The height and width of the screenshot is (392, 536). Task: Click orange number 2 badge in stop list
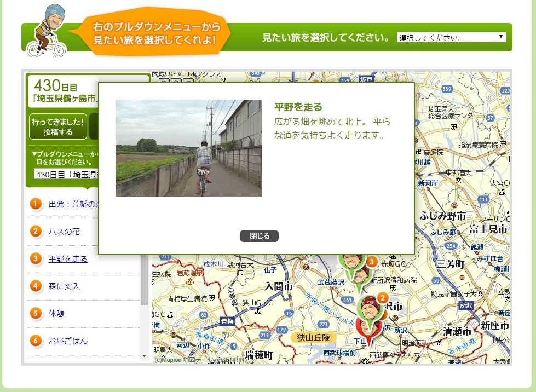36,232
